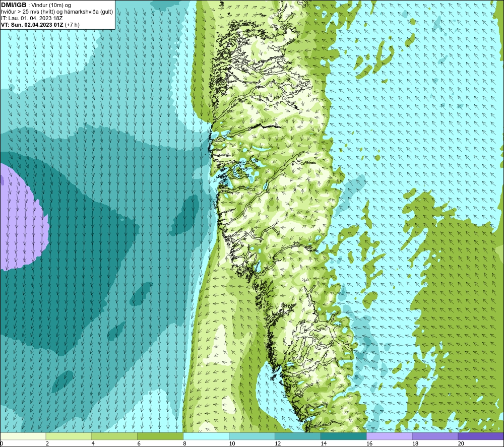Screen dimensions: 504x447
Task: Click the legend scale label '2'
Action: 47,444
